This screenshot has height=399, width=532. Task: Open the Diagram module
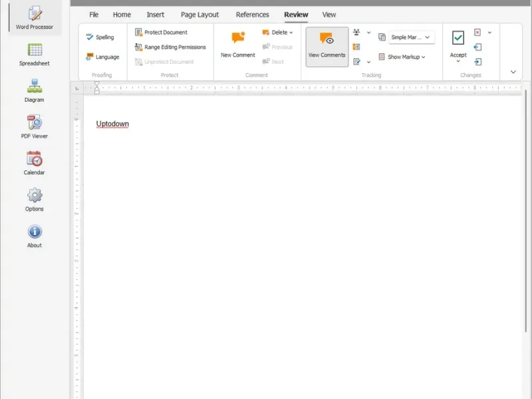[x=35, y=90]
